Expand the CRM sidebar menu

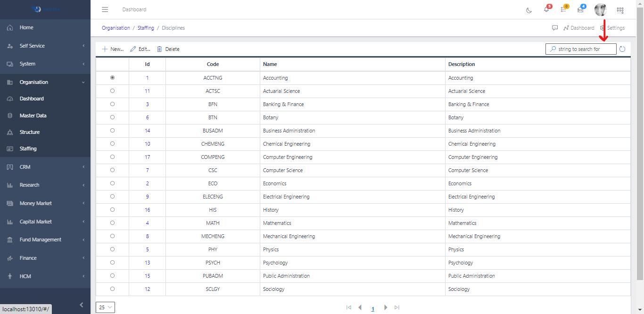coord(45,167)
